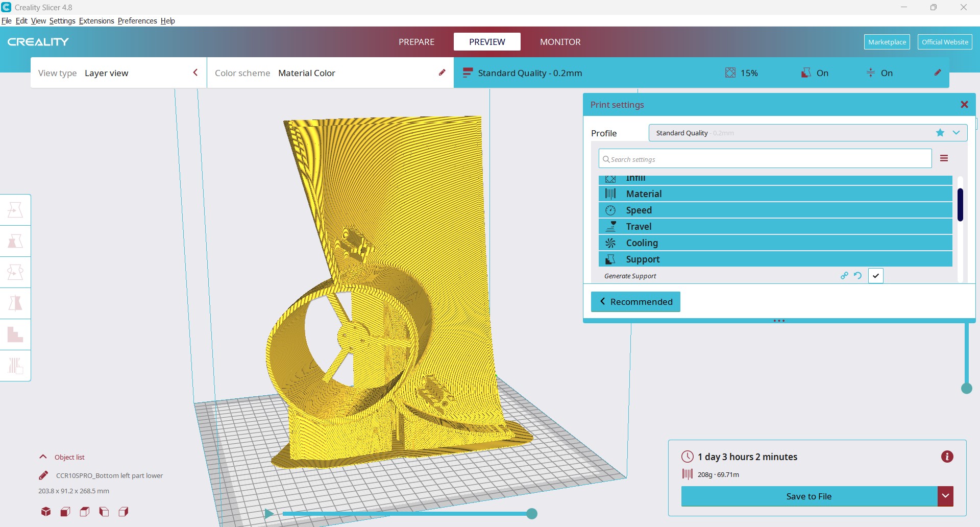Screen dimensions: 980x527
Task: Open the View menu
Action: pyautogui.click(x=38, y=21)
